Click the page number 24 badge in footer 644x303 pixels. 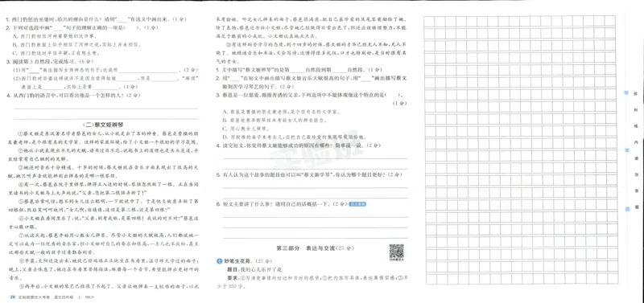pyautogui.click(x=12, y=297)
